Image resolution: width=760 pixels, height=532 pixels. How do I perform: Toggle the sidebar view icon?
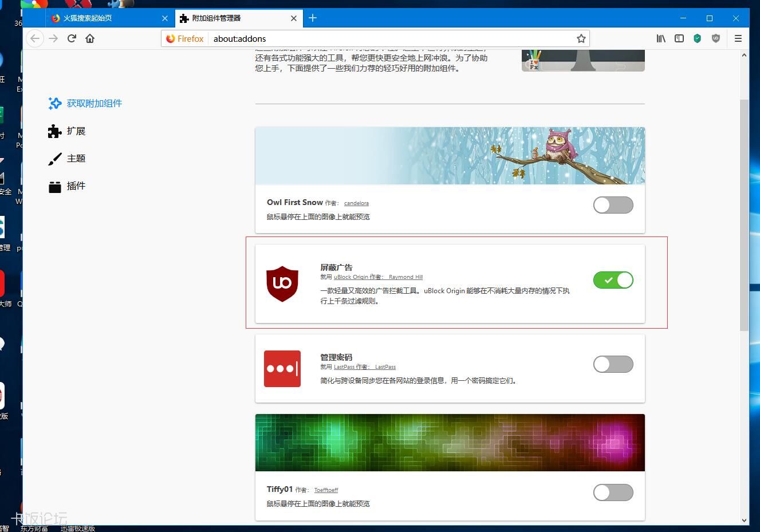(x=679, y=38)
